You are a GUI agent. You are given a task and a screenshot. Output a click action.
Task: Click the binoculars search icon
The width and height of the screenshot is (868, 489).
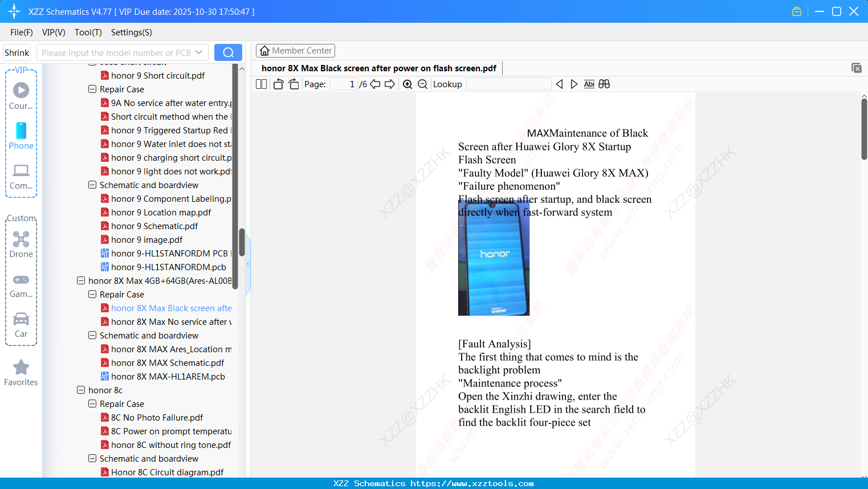pos(604,84)
